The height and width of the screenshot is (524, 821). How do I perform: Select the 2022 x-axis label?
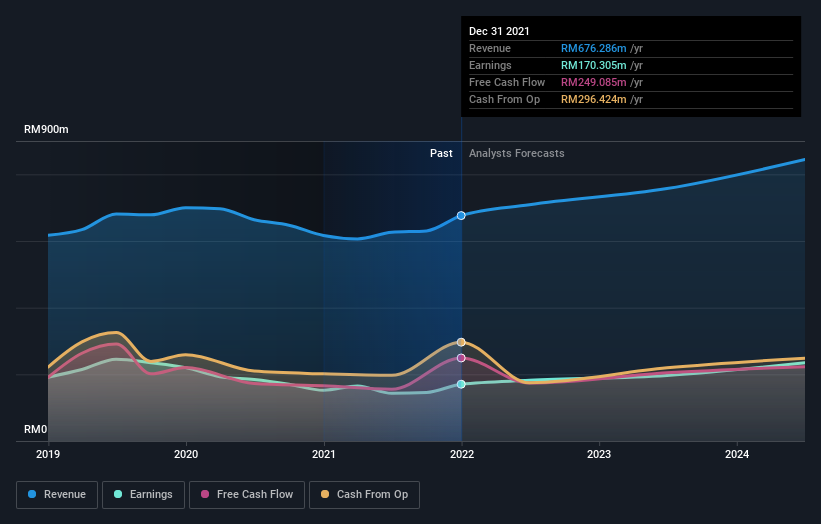pyautogui.click(x=462, y=454)
